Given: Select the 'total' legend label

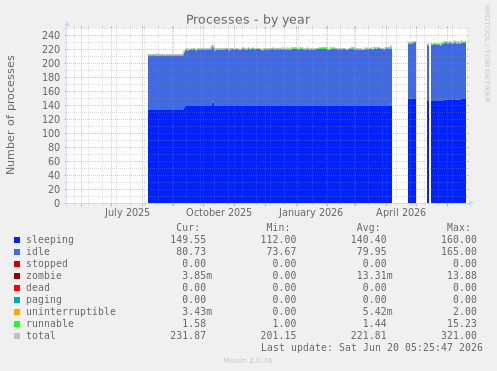Looking at the screenshot, I should (x=41, y=335).
